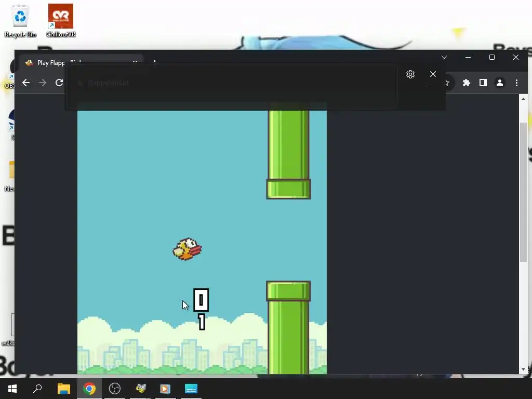Minimize the Chrome window

coord(468,57)
